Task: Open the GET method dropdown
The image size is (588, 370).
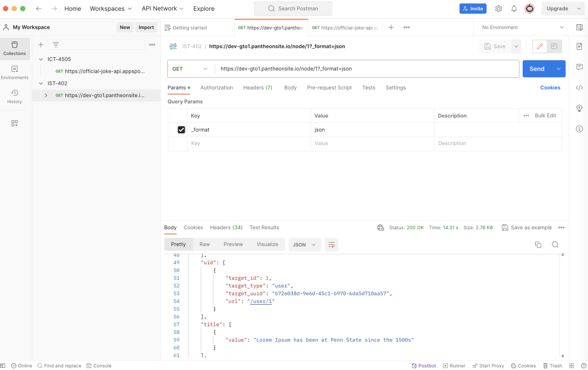Action: click(190, 69)
